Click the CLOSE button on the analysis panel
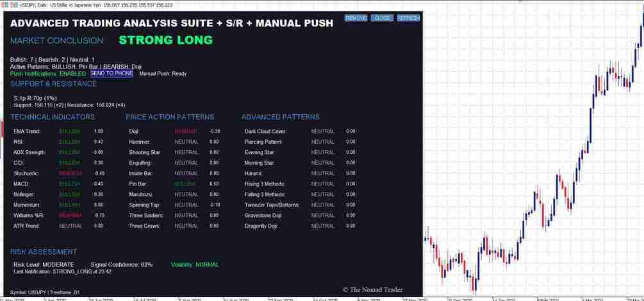 382,18
